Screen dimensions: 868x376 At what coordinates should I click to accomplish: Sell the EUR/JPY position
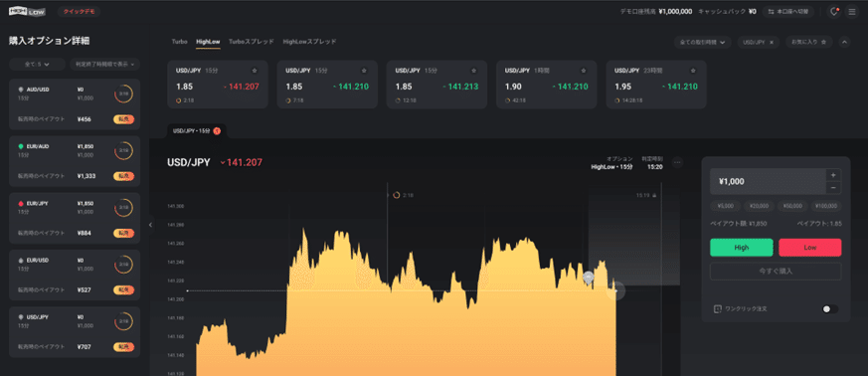coord(124,233)
